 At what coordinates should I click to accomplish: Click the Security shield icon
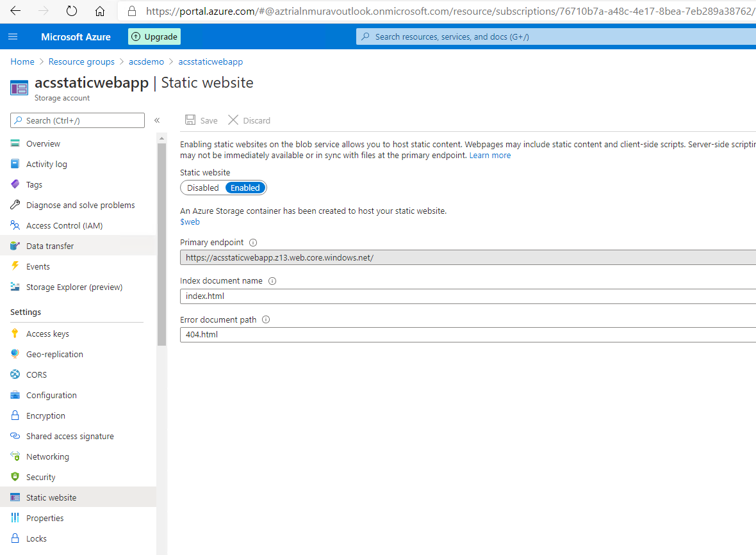(x=15, y=477)
